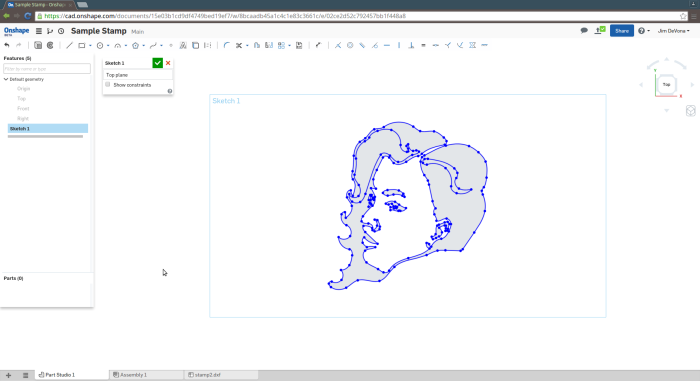Apply the Parallel constraint
Image resolution: width=700 pixels, height=381 pixels.
click(362, 45)
